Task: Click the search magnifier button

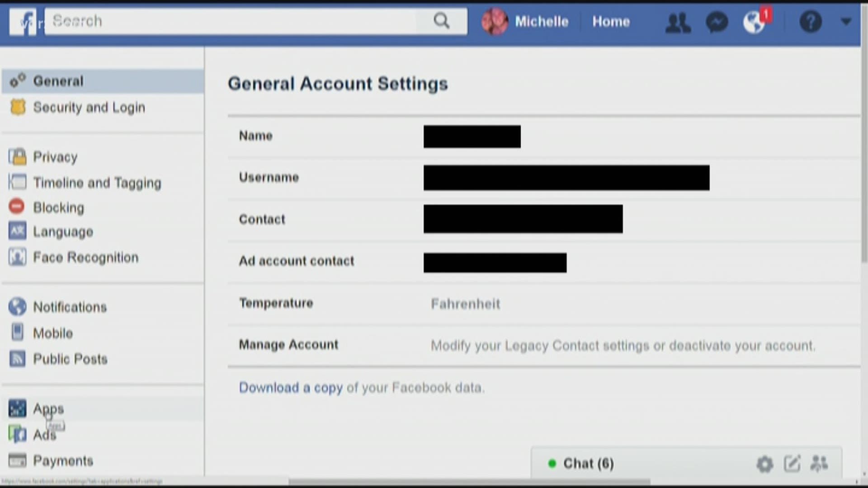Action: 442,21
